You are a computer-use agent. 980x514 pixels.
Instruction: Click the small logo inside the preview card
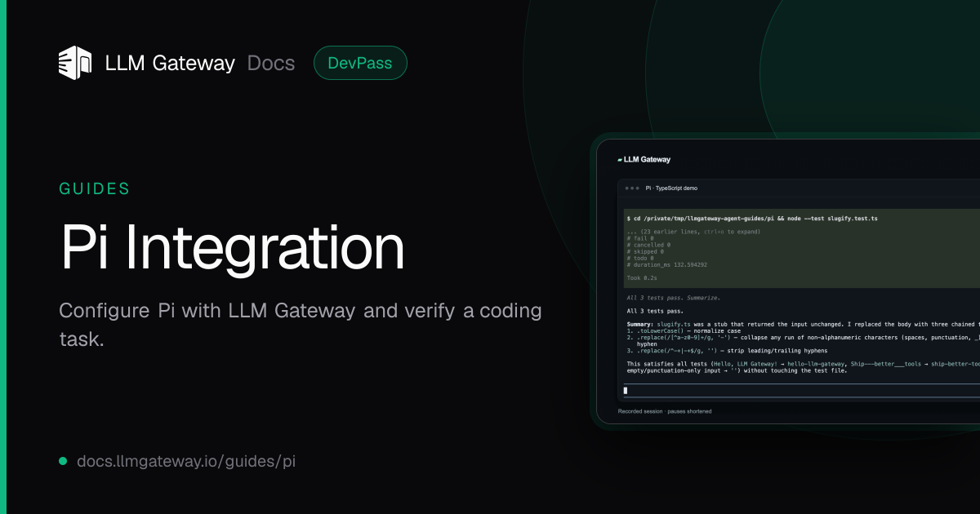click(620, 160)
